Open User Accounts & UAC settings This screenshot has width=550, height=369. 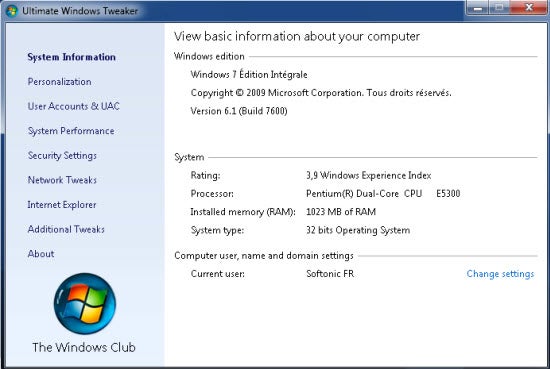(x=74, y=106)
